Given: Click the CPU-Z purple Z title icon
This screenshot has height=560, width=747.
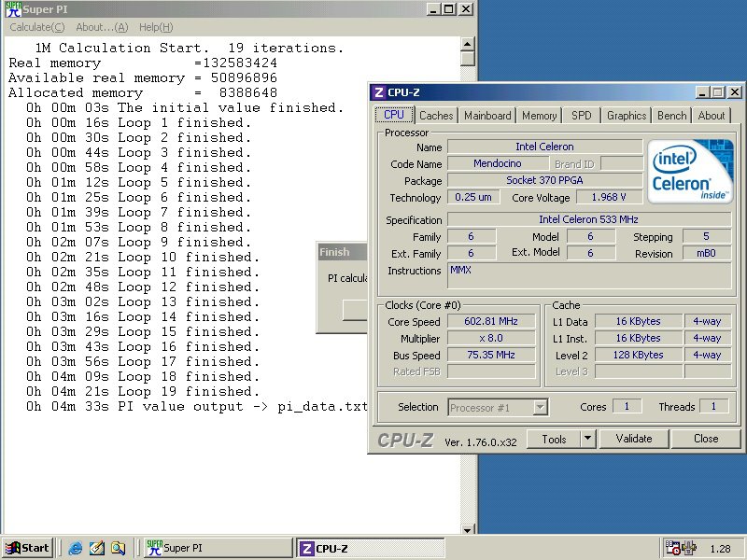Looking at the screenshot, I should [378, 92].
